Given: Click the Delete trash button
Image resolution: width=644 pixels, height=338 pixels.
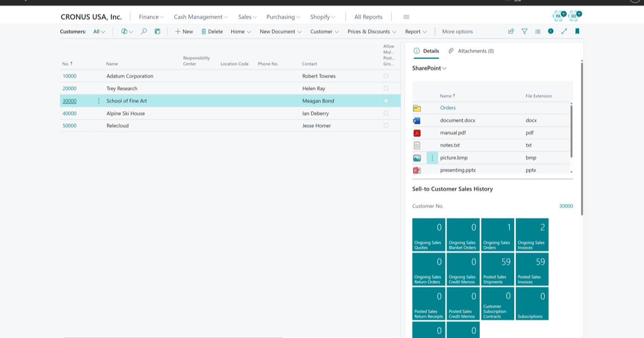Looking at the screenshot, I should click(x=212, y=32).
